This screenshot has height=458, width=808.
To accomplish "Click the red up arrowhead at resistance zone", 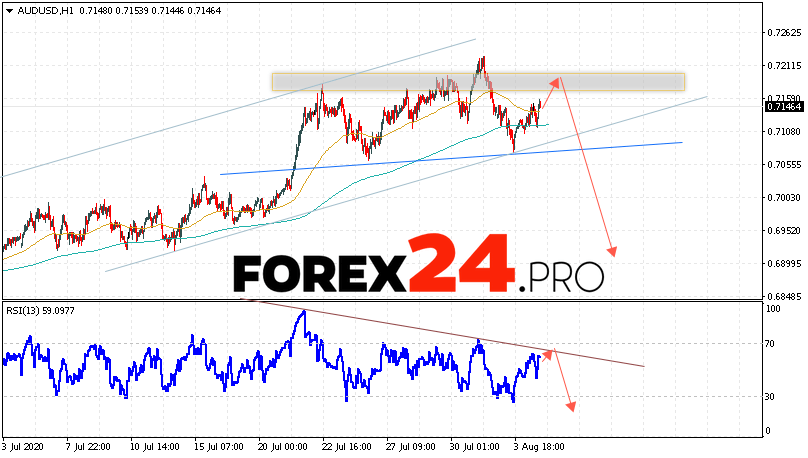I will [557, 79].
